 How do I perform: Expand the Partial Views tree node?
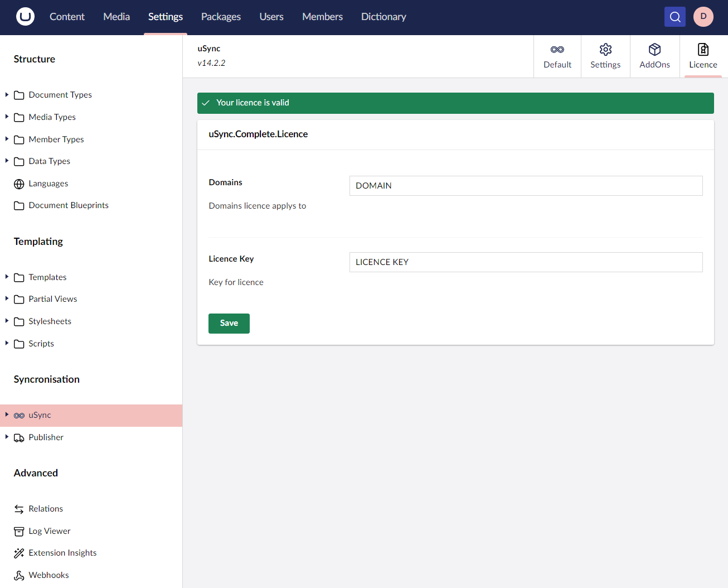point(7,298)
